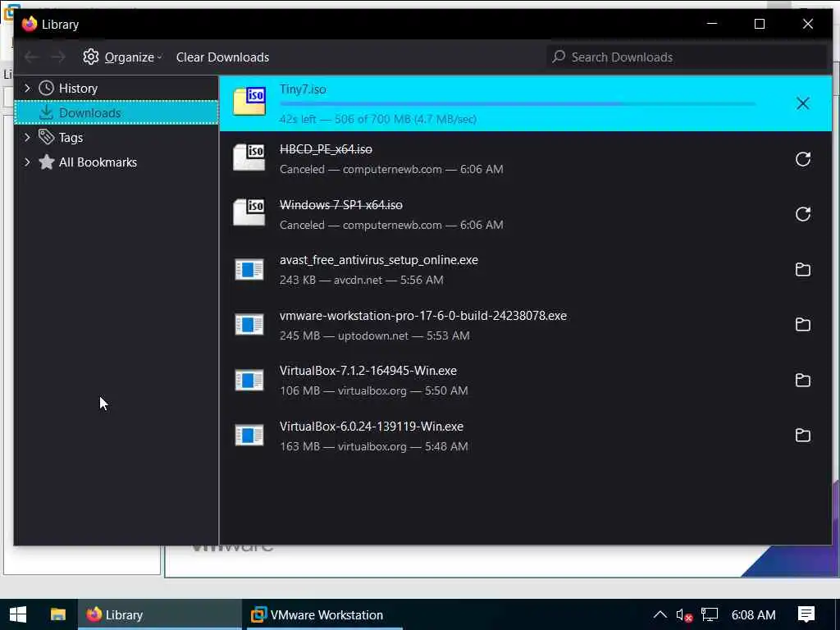The image size is (840, 630).
Task: Click the All Bookmarks star icon
Action: pos(47,162)
